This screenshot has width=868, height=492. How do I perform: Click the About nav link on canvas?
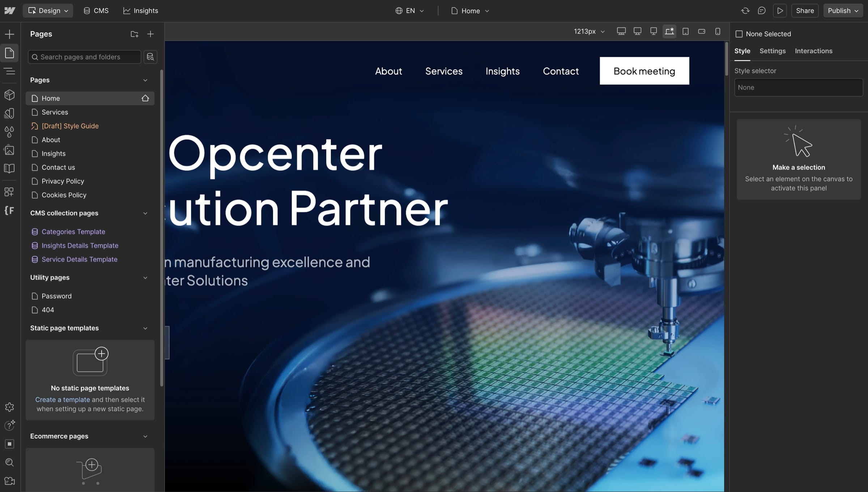pyautogui.click(x=388, y=71)
